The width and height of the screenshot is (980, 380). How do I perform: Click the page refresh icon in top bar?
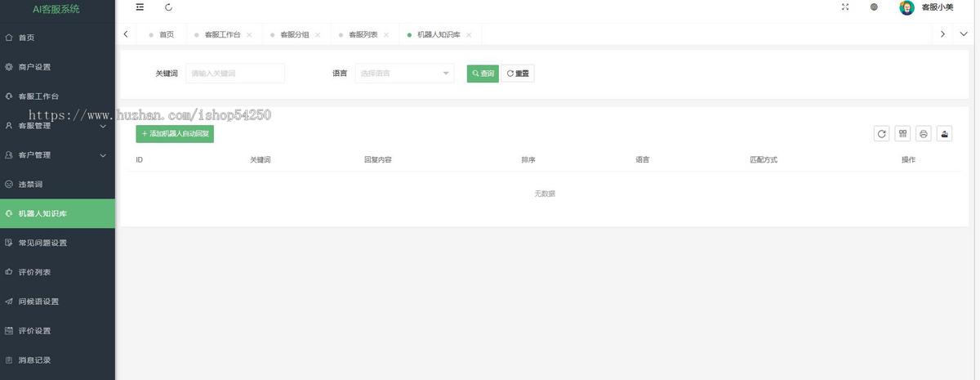[168, 7]
